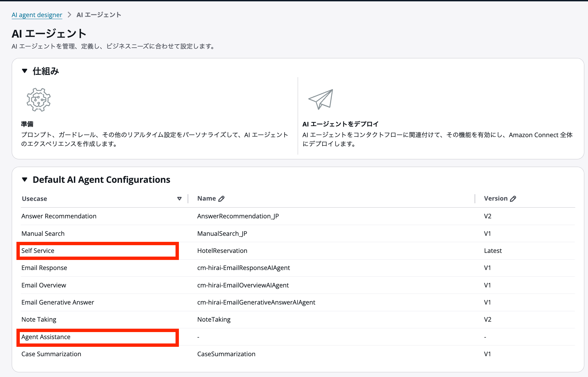This screenshot has width=588, height=377.
Task: Click the Latest version of HotelReservation
Action: 492,251
